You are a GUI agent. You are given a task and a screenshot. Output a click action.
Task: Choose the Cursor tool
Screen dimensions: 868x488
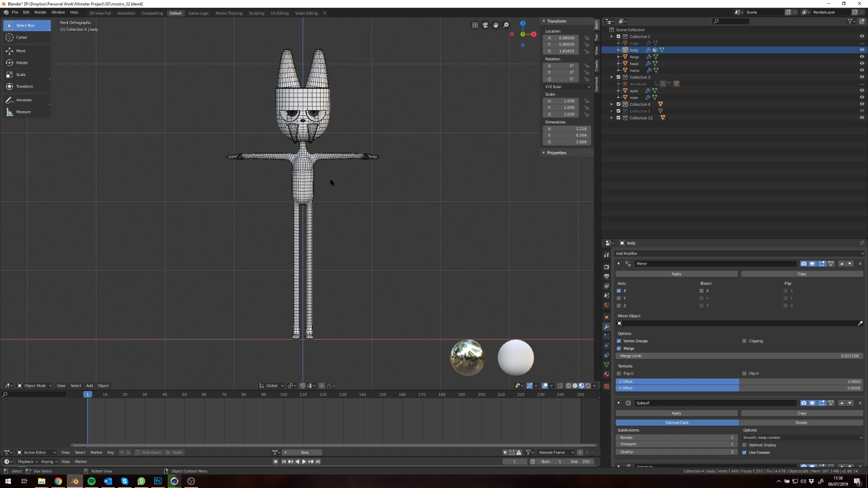point(22,38)
